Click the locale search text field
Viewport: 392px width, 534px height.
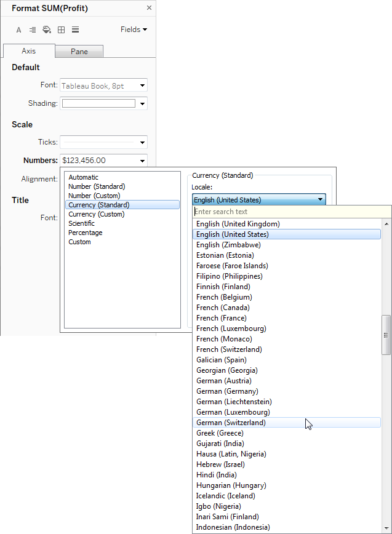click(x=289, y=212)
